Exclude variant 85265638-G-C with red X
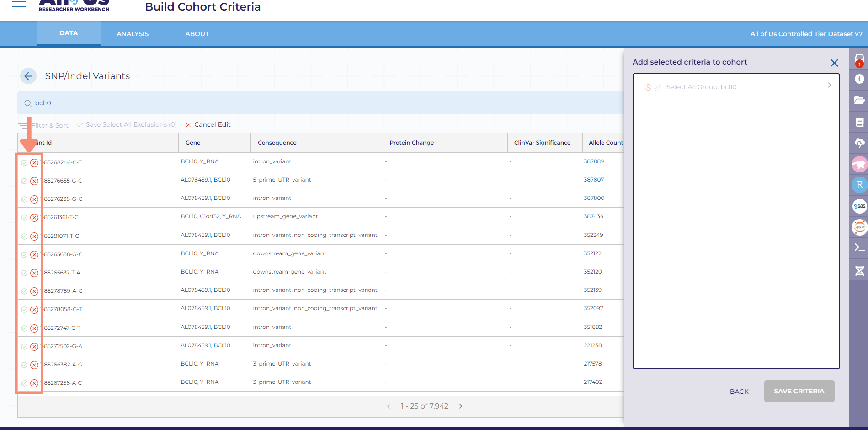Screen dimensions: 868x430 tap(34, 255)
